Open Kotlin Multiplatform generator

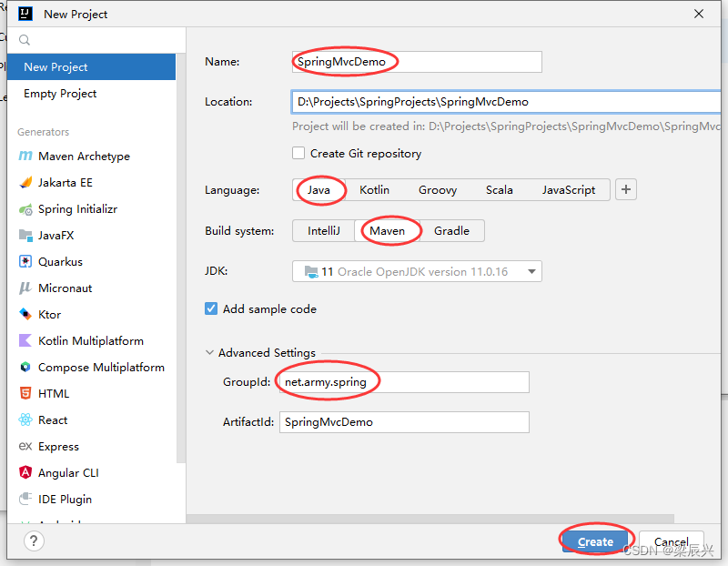pos(92,341)
